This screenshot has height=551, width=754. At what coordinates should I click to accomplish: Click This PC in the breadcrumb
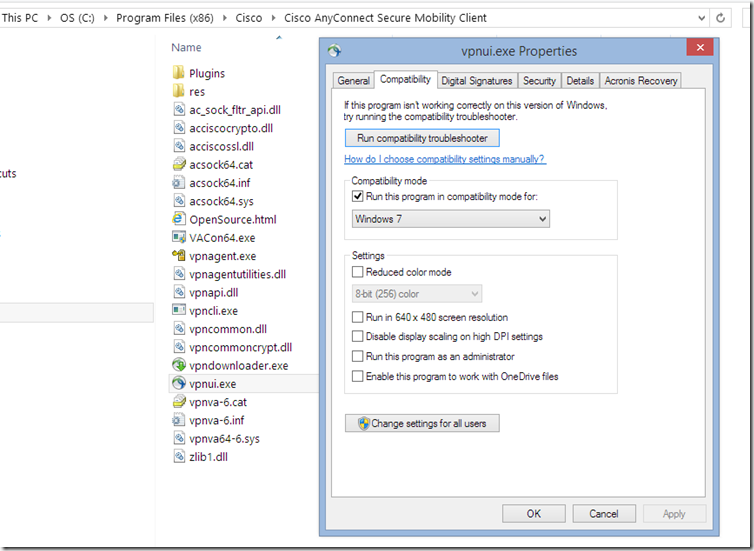tap(20, 18)
